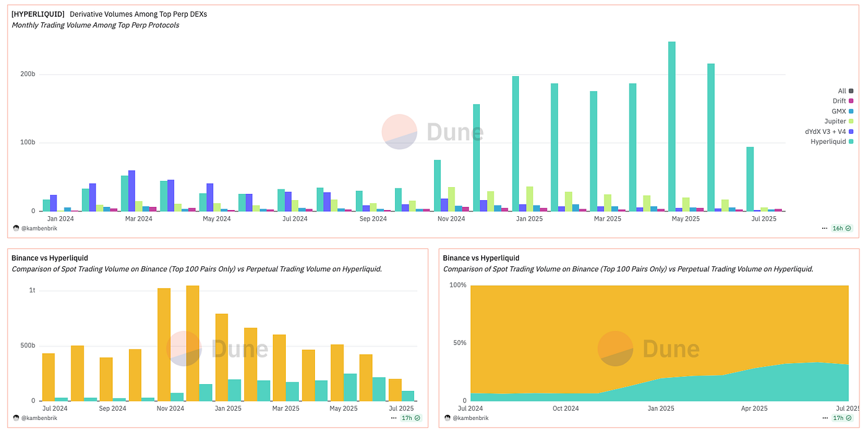
Task: Click the tallest orange Binance bar, December 2024
Action: click(x=193, y=343)
